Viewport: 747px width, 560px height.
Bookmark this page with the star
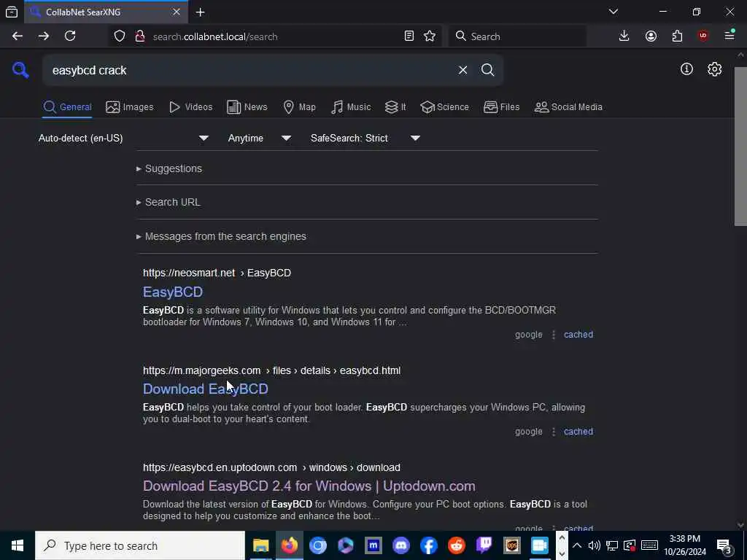click(430, 36)
